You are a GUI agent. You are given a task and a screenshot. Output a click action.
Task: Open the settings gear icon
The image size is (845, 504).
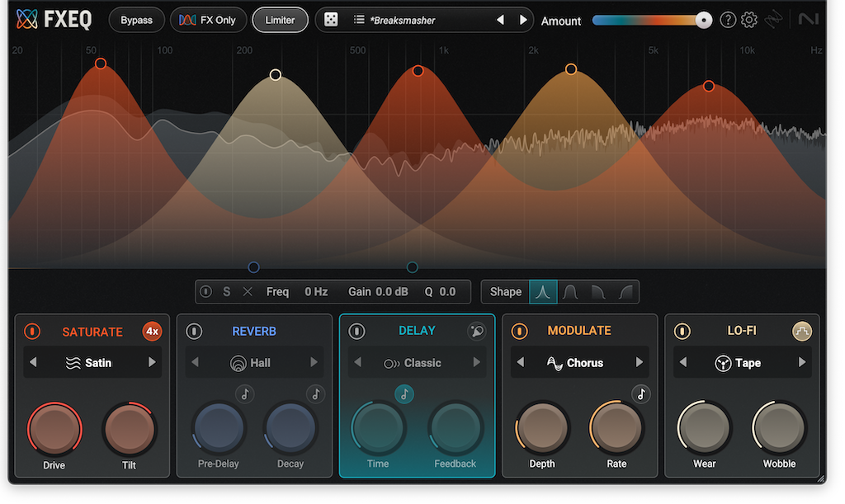(x=749, y=20)
